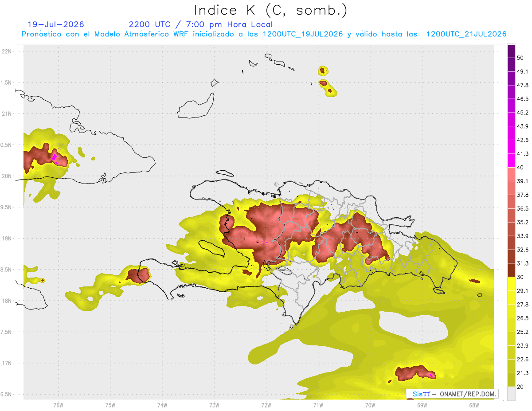Click the legend value '21.3'
This screenshot has height=411, width=532.
click(523, 373)
